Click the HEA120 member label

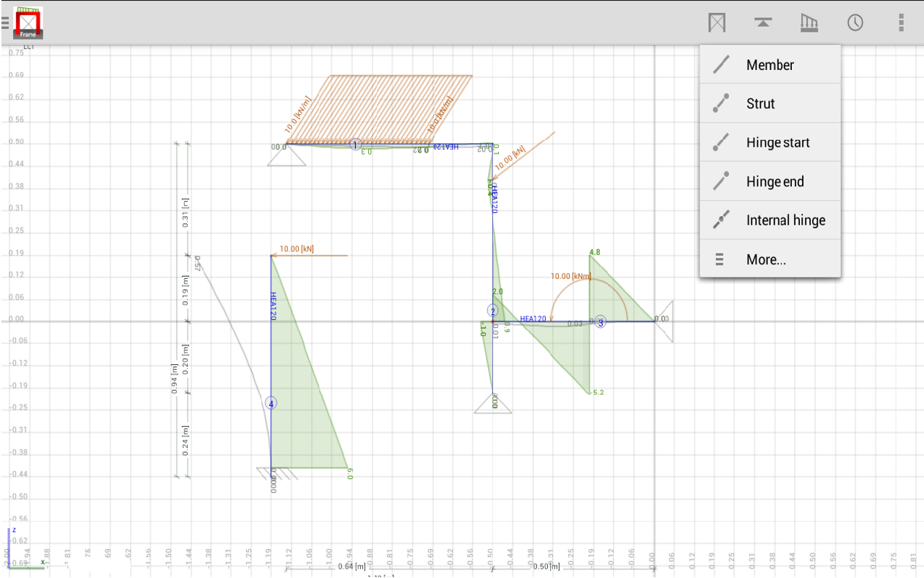point(532,319)
